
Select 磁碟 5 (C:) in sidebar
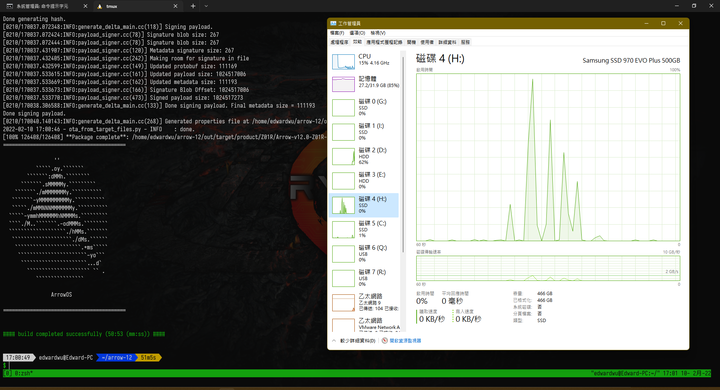tap(364, 229)
